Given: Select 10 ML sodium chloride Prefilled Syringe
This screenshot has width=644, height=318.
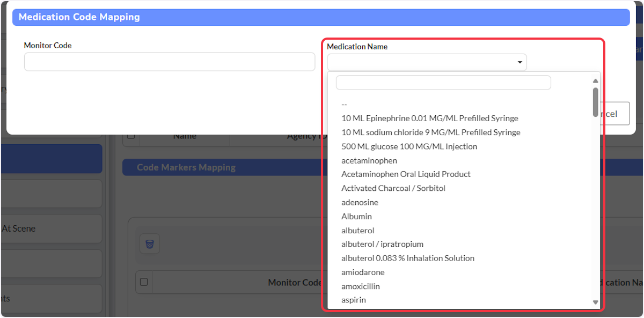Looking at the screenshot, I should (x=431, y=132).
